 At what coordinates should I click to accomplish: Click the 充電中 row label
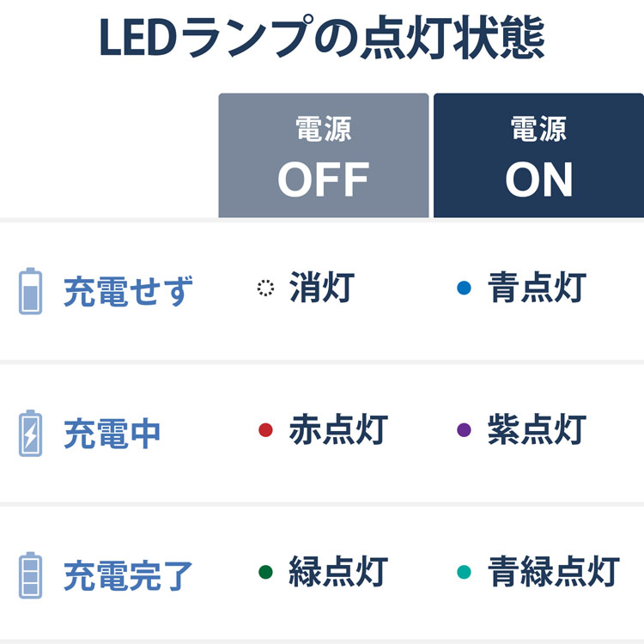[x=112, y=434]
